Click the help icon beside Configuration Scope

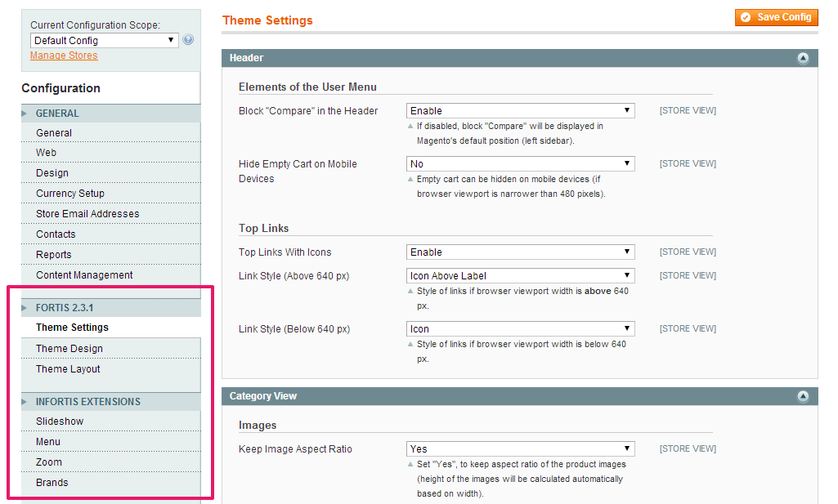(x=189, y=40)
